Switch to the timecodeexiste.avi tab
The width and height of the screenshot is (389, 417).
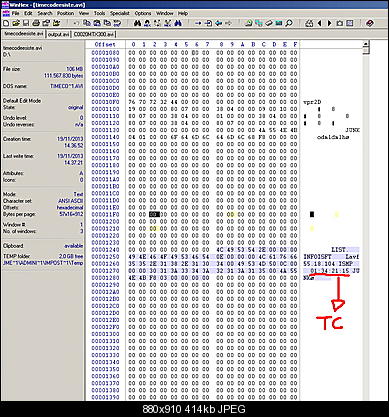(24, 34)
